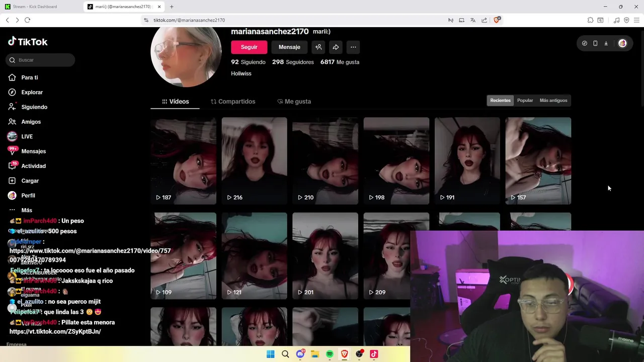Open the video with 198 views
644x362 pixels.
click(x=396, y=161)
